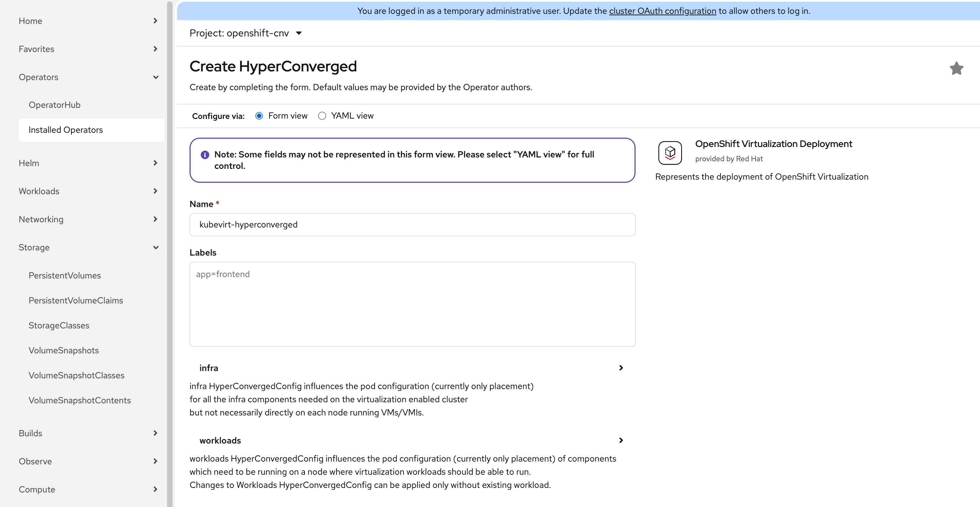The image size is (980, 507).
Task: Click the OpenShift Virtualization Deployment title
Action: 773,144
